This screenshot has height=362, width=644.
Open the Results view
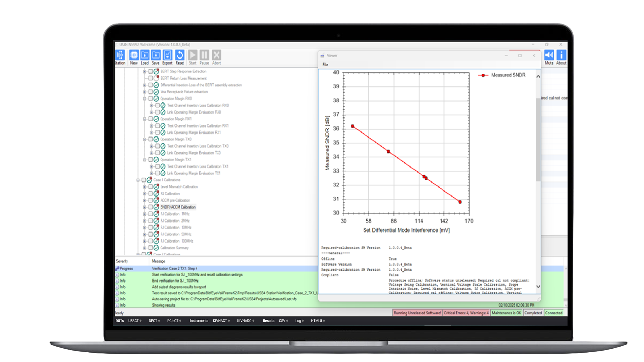(x=268, y=321)
